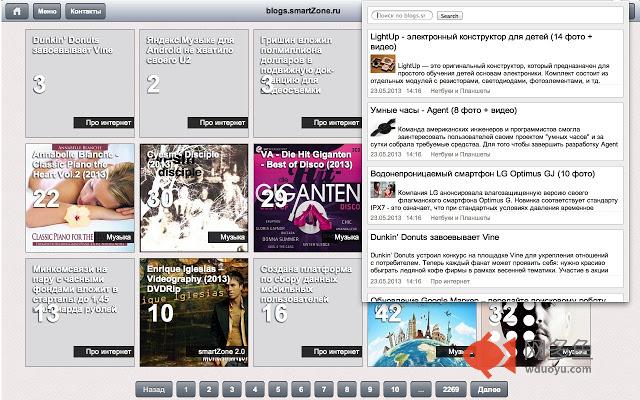This screenshot has height=400, width=640.
Task: Open Гришин вложил полмиллиона tile
Action: [307, 83]
